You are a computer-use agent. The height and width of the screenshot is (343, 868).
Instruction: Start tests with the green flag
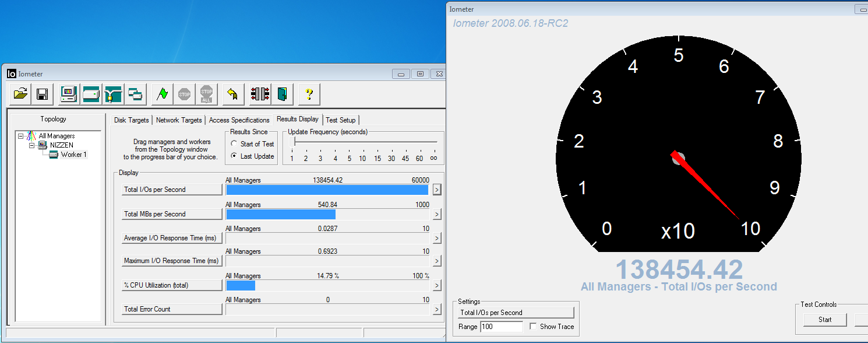pyautogui.click(x=163, y=93)
